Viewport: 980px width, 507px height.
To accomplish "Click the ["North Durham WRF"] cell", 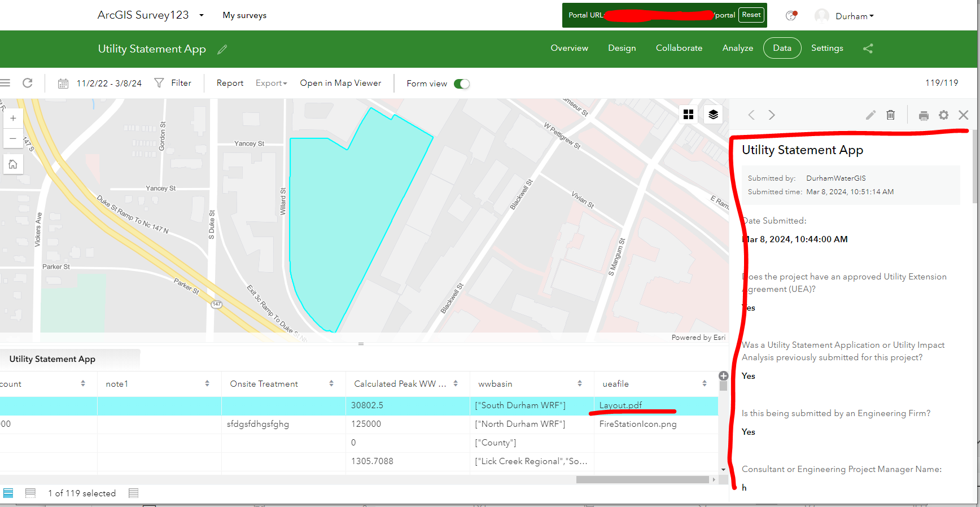I will [532, 424].
